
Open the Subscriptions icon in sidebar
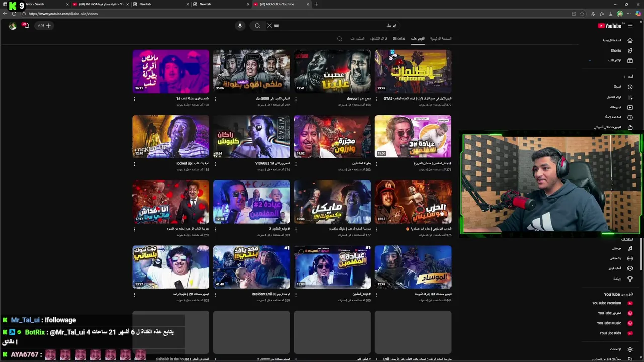click(x=630, y=60)
